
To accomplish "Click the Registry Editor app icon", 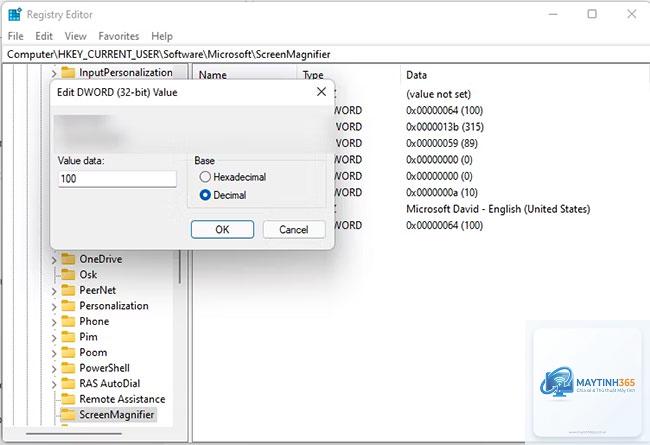I will pyautogui.click(x=15, y=15).
